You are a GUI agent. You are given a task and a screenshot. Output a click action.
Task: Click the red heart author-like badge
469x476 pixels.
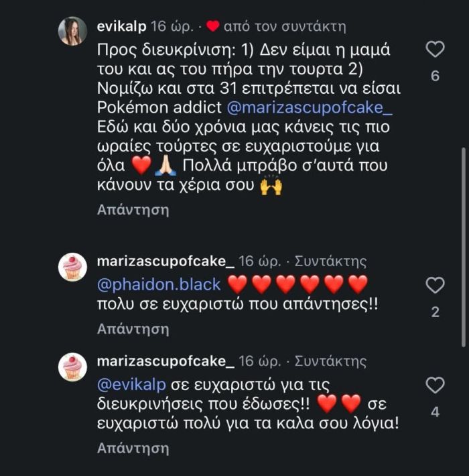tap(212, 26)
